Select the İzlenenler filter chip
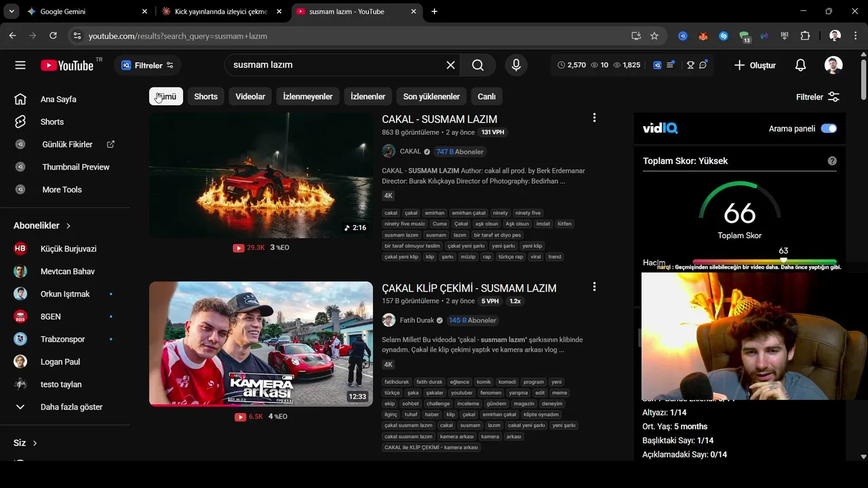Viewport: 868px width, 488px height. [368, 97]
